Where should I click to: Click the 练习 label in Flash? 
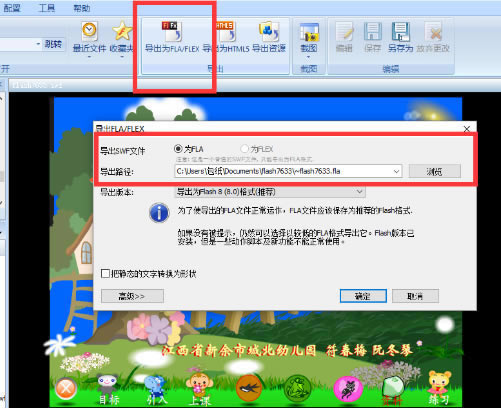pos(439,399)
